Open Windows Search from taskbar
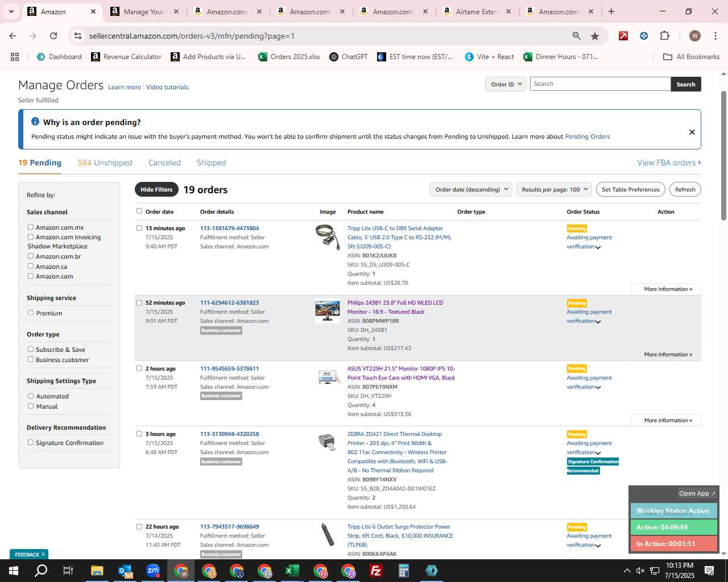Screen dimensions: 728x582 click(x=41, y=571)
